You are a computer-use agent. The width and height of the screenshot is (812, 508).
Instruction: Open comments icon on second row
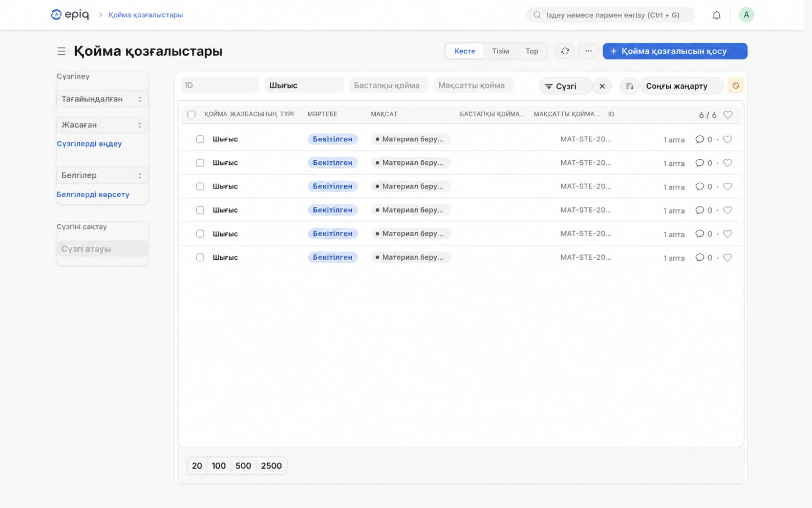point(699,163)
